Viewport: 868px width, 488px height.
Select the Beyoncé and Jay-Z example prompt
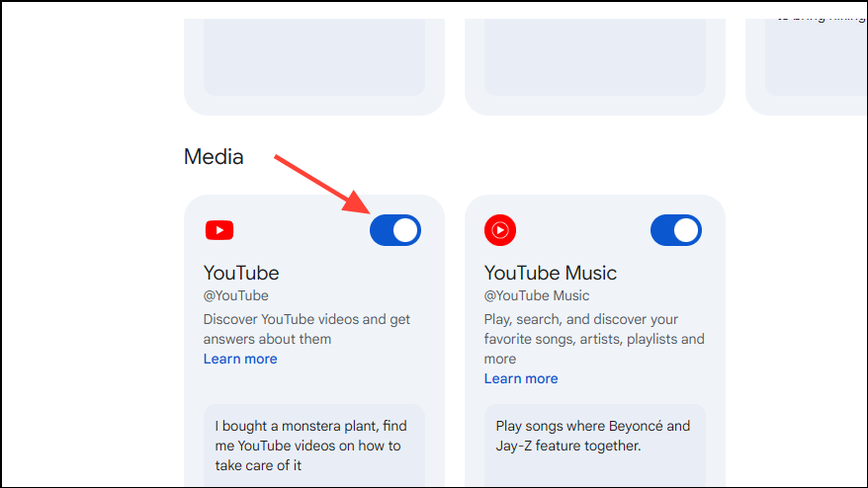pos(595,446)
